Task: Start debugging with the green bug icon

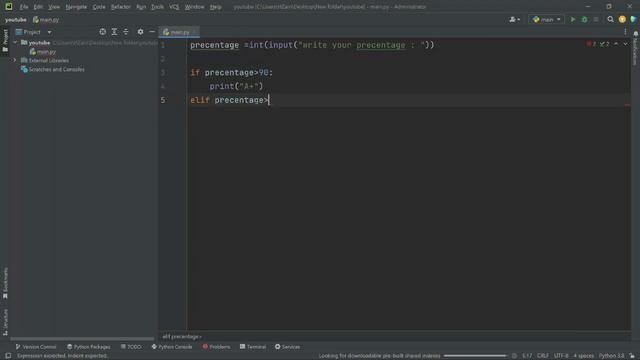Action: point(584,20)
